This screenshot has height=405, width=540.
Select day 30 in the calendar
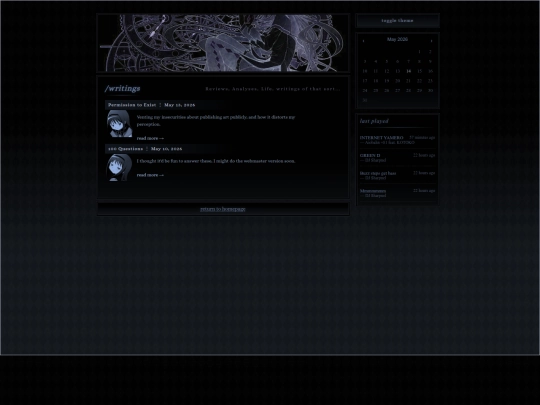pos(430,90)
